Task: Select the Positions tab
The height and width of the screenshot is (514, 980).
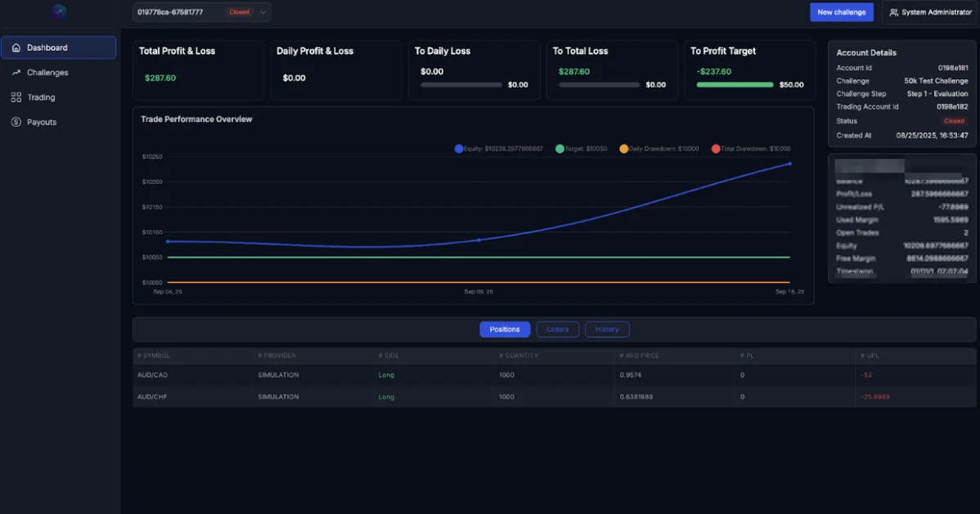Action: tap(505, 329)
